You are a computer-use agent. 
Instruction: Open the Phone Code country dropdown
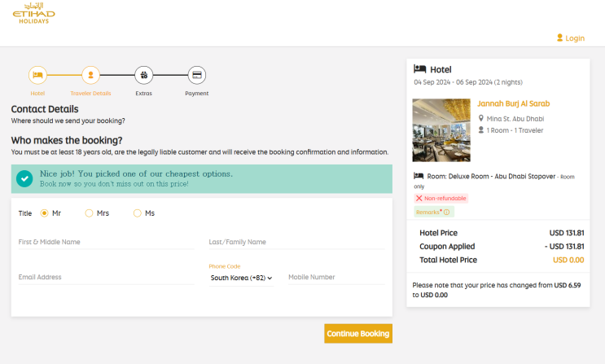coord(241,278)
